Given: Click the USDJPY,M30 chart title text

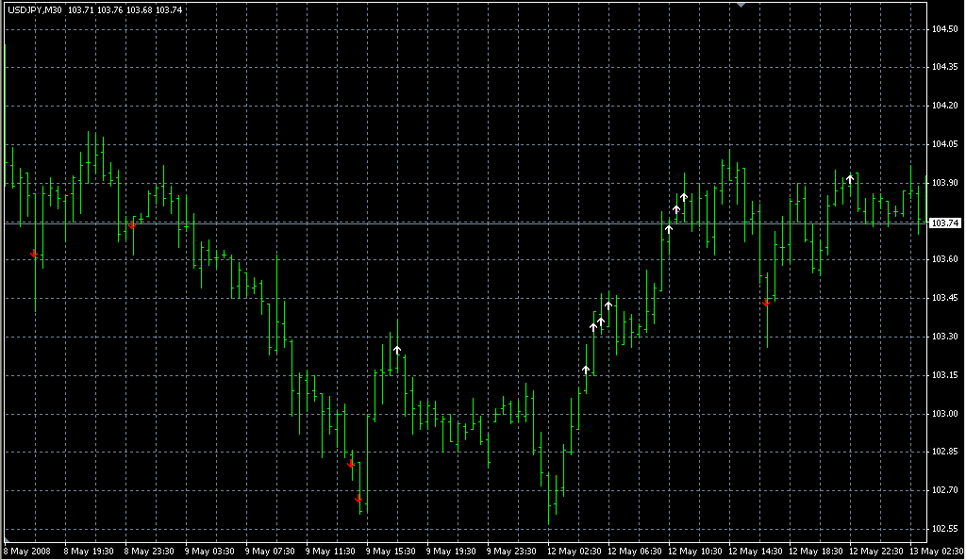Looking at the screenshot, I should point(35,9).
